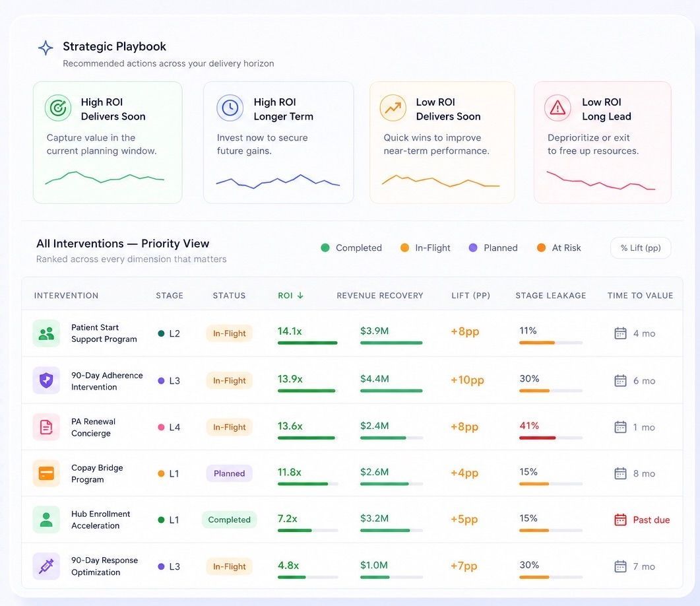Click the +10pp lift value
Image resolution: width=700 pixels, height=606 pixels.
(467, 380)
